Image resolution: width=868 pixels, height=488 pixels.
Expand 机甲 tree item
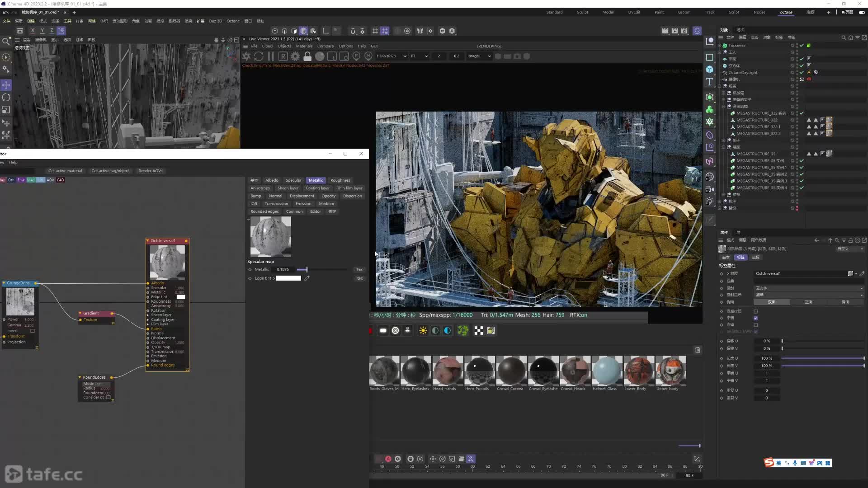pyautogui.click(x=719, y=202)
